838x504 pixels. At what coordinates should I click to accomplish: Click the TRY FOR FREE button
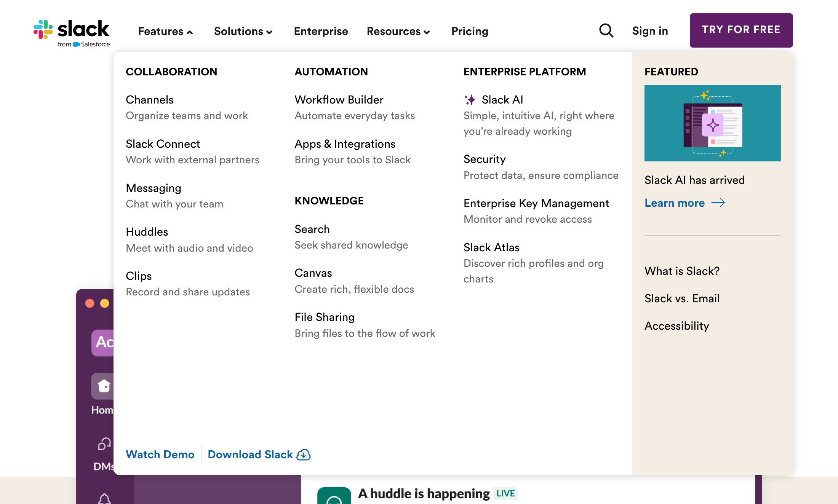tap(741, 30)
